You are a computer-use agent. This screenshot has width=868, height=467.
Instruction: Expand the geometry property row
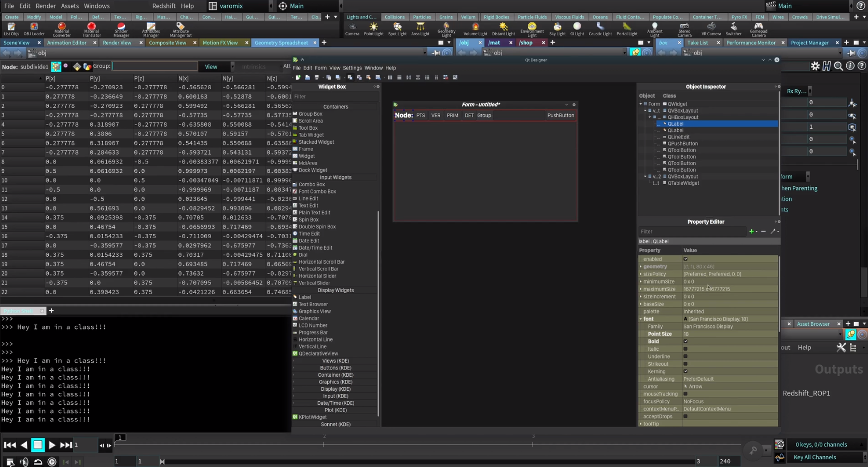tap(641, 267)
